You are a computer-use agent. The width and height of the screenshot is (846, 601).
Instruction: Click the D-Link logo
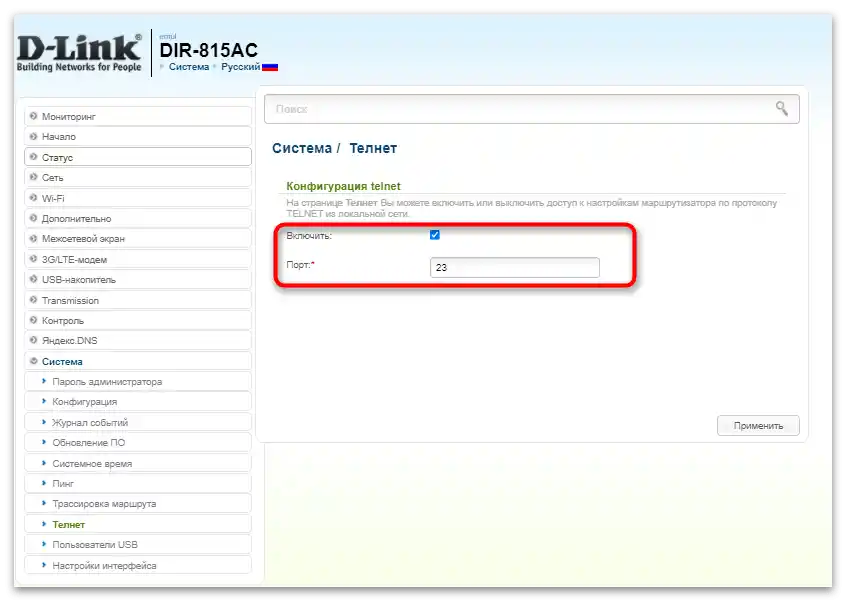[x=79, y=53]
